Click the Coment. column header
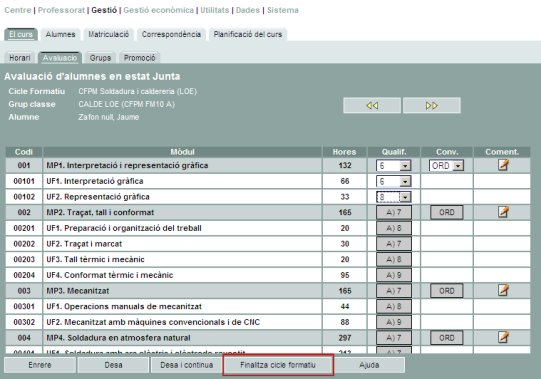 pyautogui.click(x=502, y=152)
